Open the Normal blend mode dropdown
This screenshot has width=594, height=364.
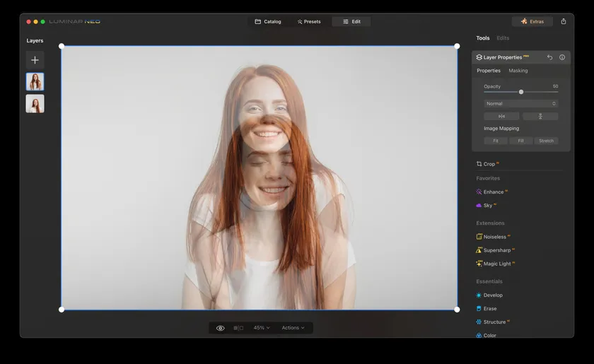(x=520, y=103)
